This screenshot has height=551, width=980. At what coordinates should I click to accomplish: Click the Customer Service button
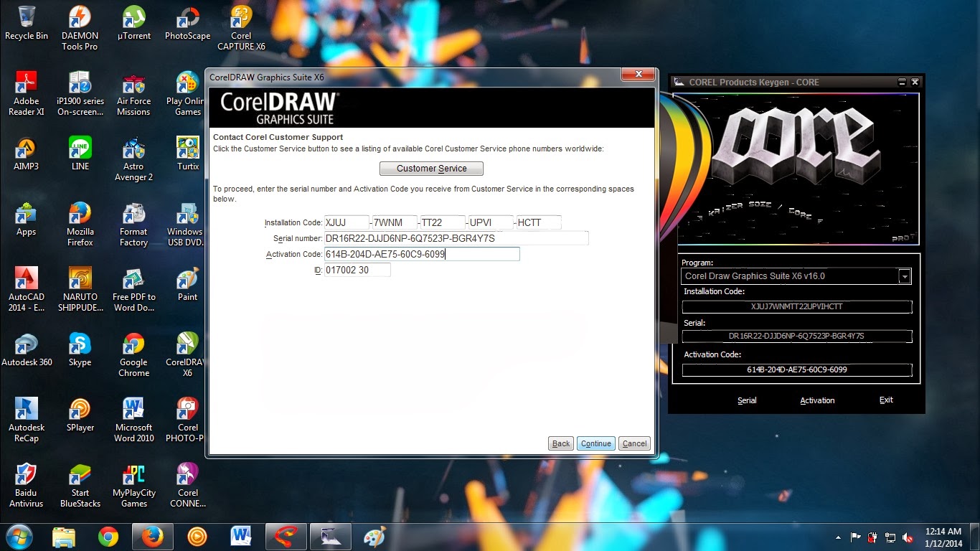coord(431,169)
